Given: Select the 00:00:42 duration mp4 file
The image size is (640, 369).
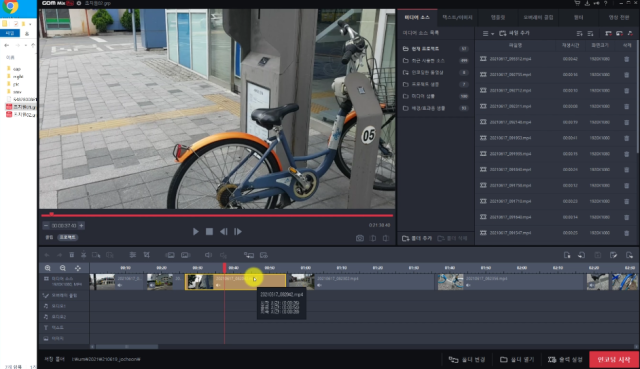Looking at the screenshot, I should (x=555, y=59).
